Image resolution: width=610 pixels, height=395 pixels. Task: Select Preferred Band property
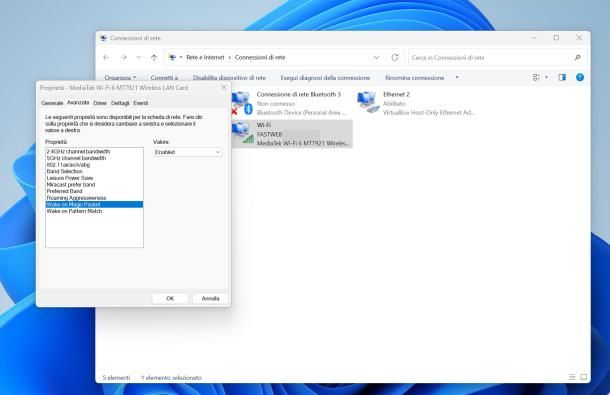coord(94,191)
